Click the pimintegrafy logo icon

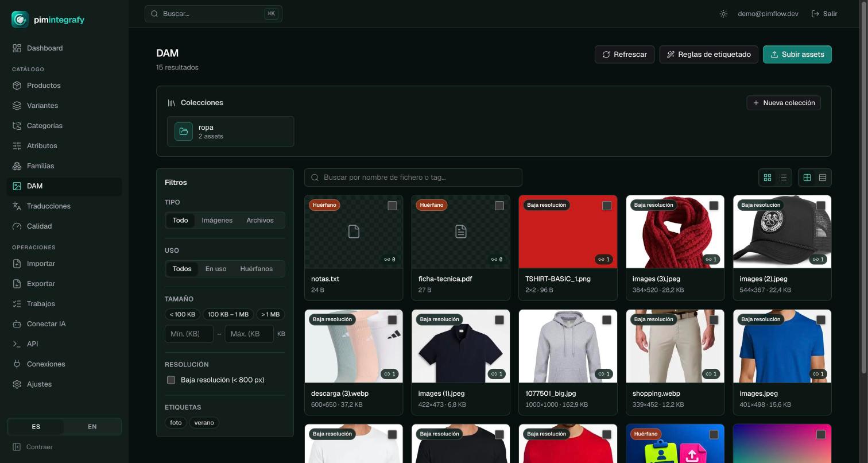[x=20, y=20]
